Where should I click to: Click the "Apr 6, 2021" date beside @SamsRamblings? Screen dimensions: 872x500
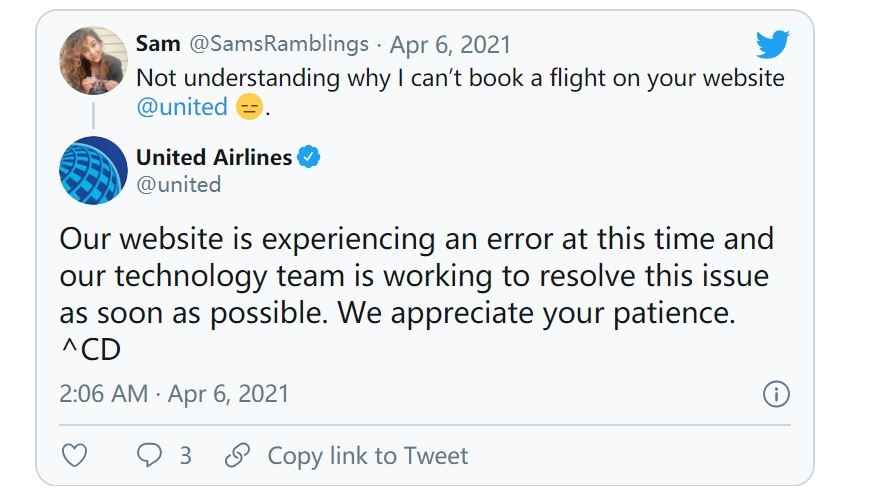point(450,45)
